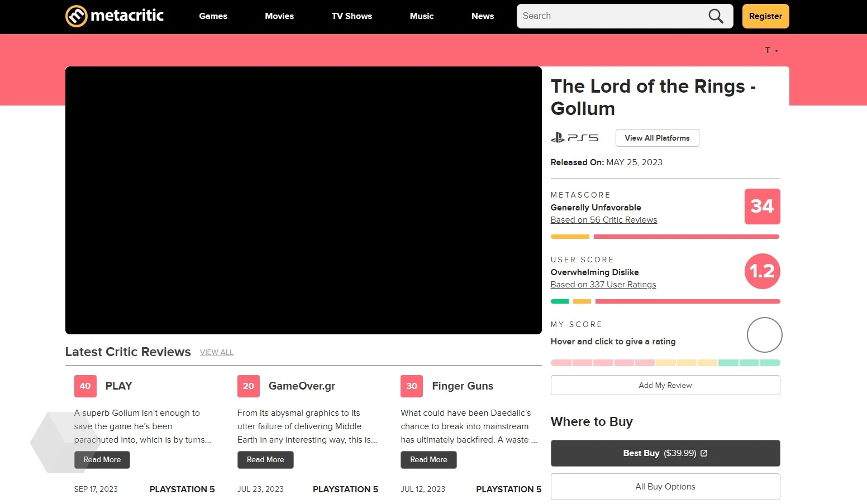Click the game title The Lord of the Rings - Gollum
The width and height of the screenshot is (867, 504).
[x=653, y=97]
